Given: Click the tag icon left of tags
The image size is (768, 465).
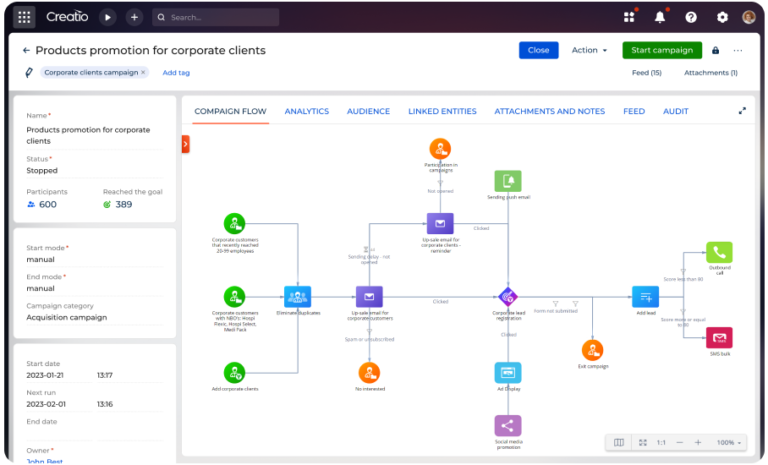Looking at the screenshot, I should (29, 73).
